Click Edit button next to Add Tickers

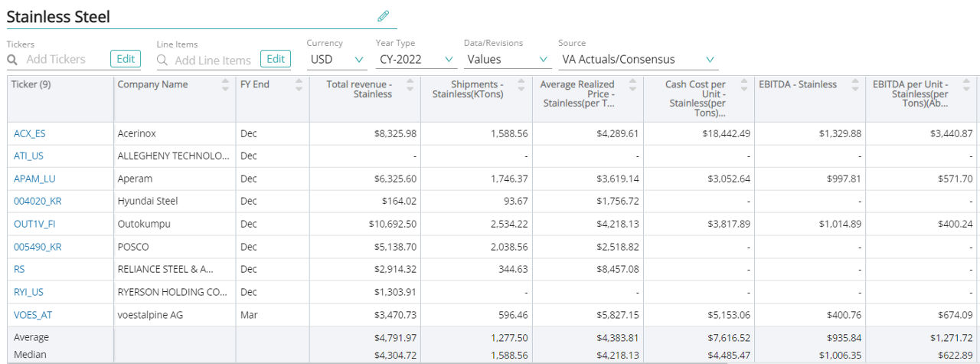coord(126,59)
